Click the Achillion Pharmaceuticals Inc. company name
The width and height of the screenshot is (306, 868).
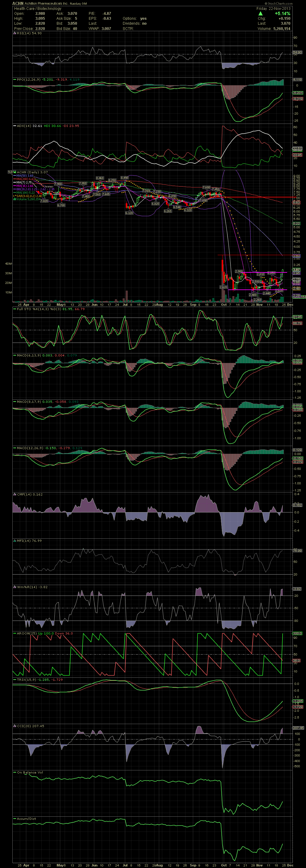pos(46,3)
